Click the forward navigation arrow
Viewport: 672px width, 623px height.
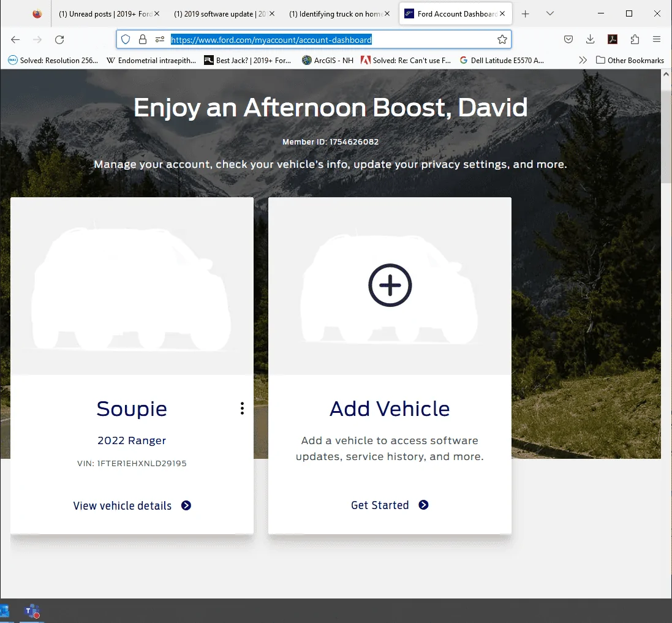[x=38, y=40]
